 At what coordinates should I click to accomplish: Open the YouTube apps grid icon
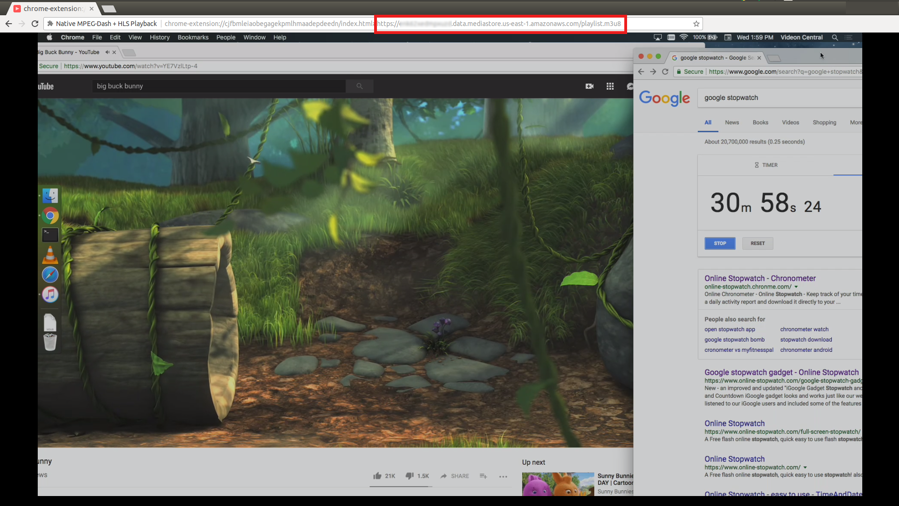point(610,86)
